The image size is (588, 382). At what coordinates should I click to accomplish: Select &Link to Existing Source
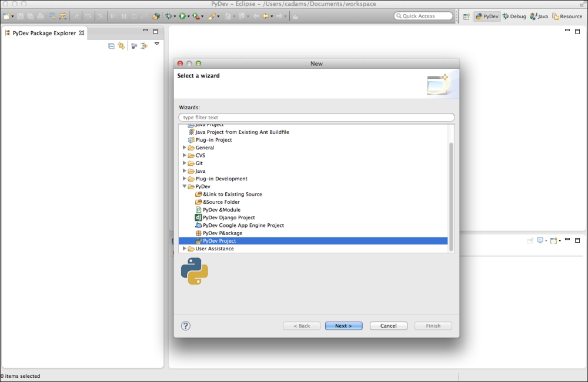(229, 194)
